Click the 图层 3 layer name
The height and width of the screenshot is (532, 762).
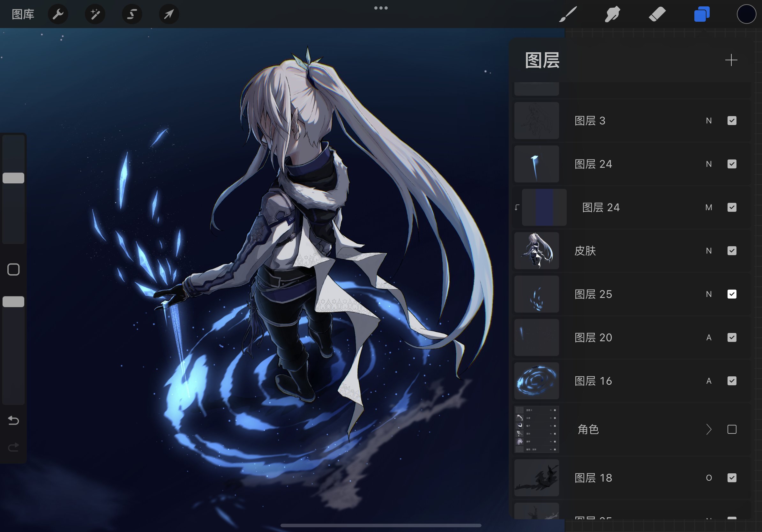point(590,120)
